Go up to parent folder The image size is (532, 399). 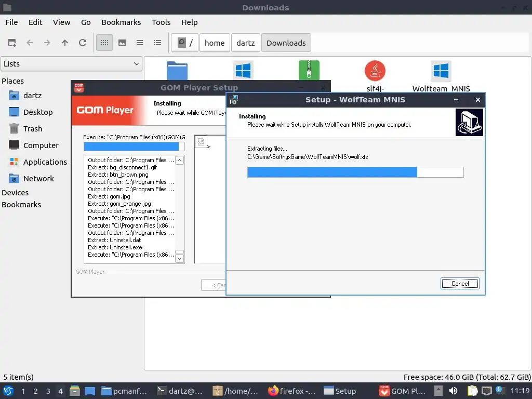[x=65, y=43]
